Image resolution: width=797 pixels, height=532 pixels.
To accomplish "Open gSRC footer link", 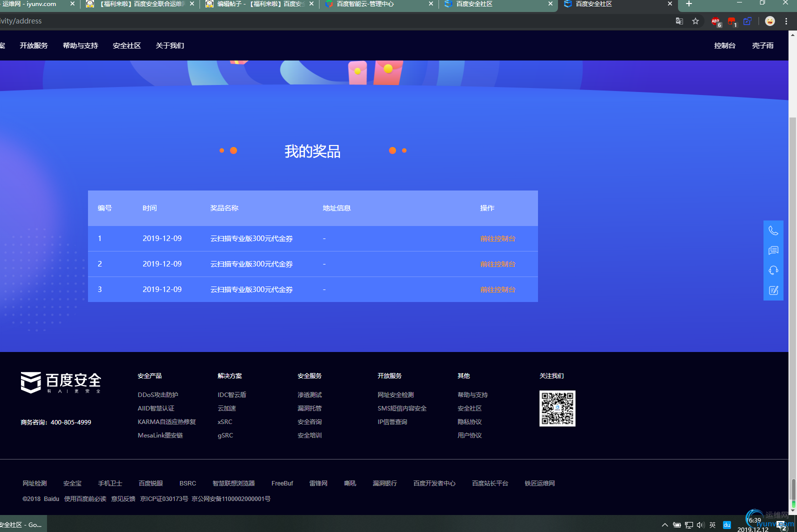I will pos(225,435).
